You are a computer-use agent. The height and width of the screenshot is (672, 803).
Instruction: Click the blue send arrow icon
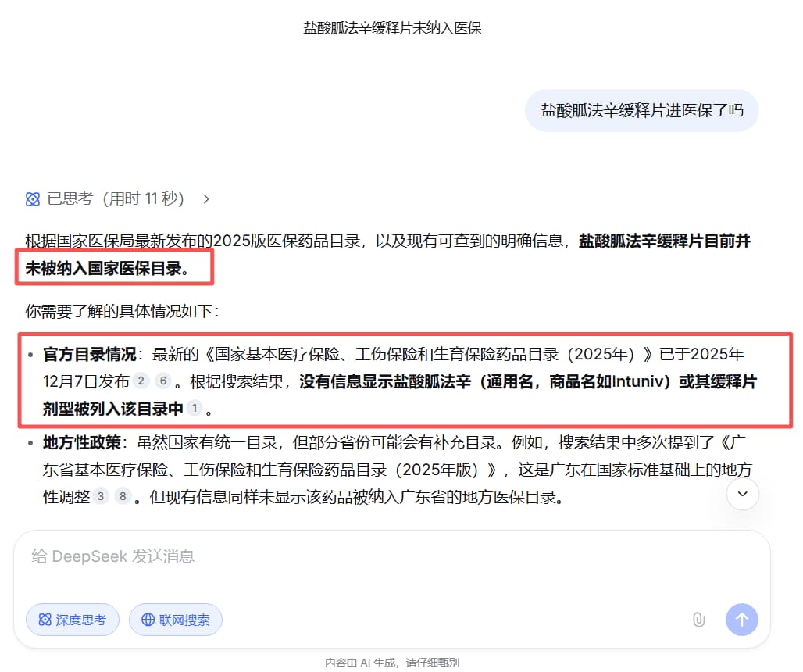(x=741, y=619)
